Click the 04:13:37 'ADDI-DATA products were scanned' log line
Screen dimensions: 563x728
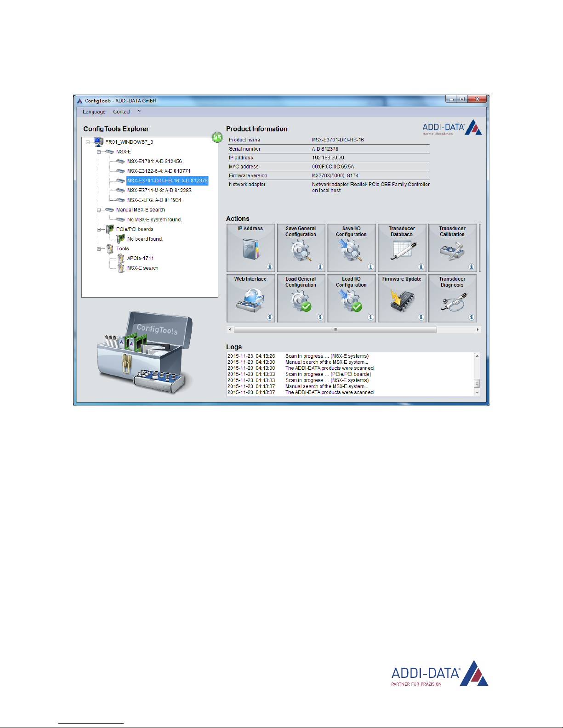pos(301,392)
